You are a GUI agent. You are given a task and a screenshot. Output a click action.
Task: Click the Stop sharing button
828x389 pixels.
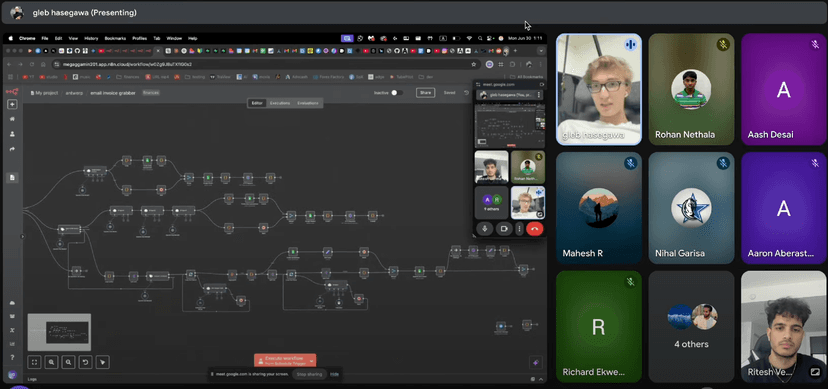click(x=309, y=374)
